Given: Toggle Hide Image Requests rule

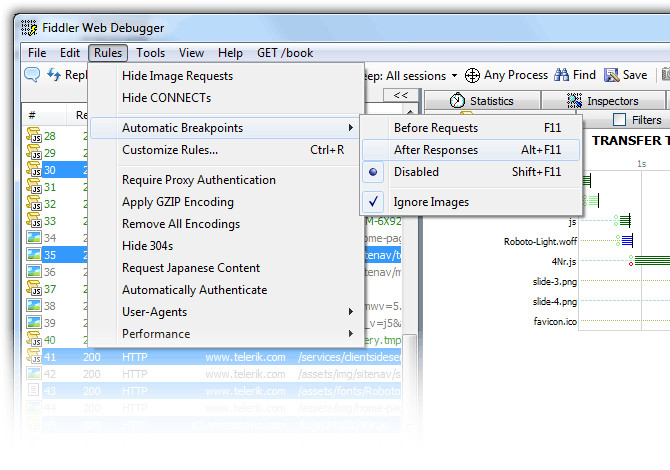Looking at the screenshot, I should click(x=226, y=76).
